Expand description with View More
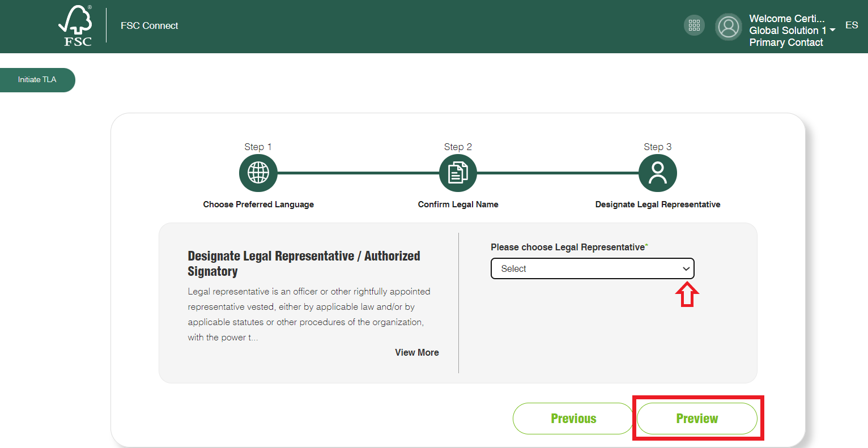Viewport: 868px width, 448px height. click(x=416, y=352)
